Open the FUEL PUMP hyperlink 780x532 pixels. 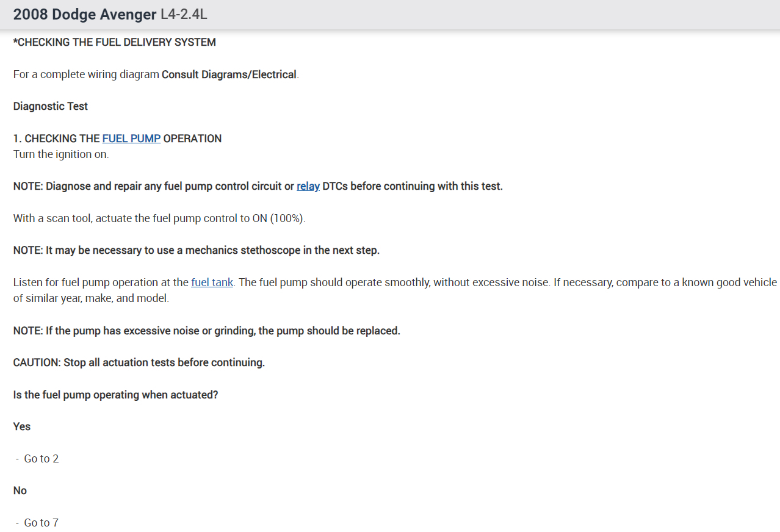(131, 138)
